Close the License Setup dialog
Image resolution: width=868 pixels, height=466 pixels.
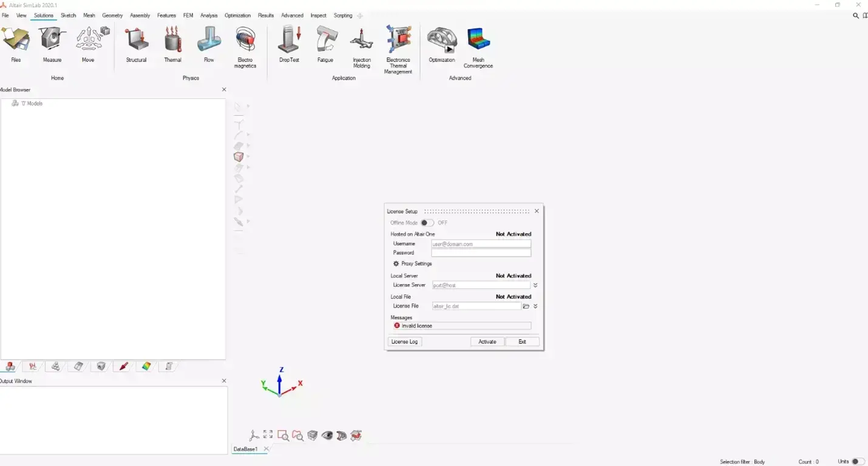(537, 211)
